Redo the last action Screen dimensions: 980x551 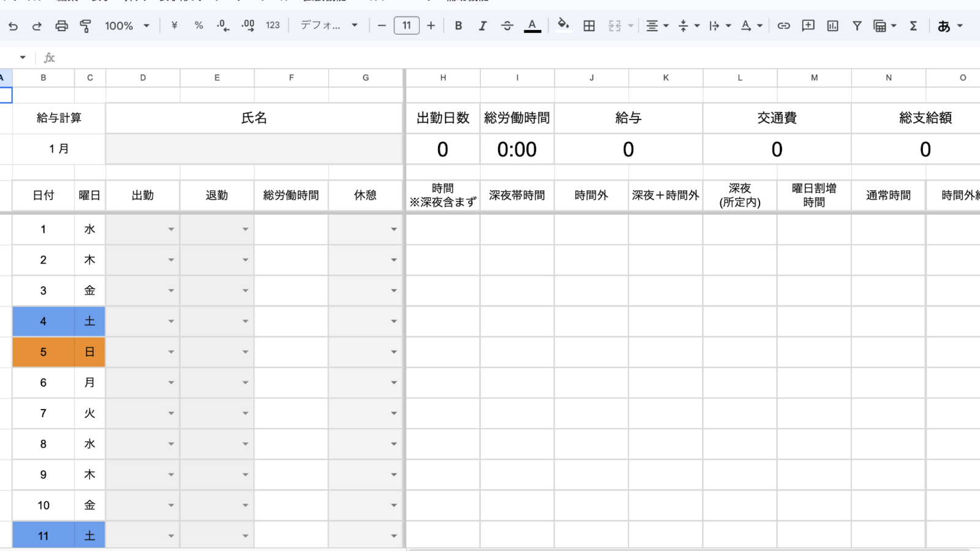[37, 26]
